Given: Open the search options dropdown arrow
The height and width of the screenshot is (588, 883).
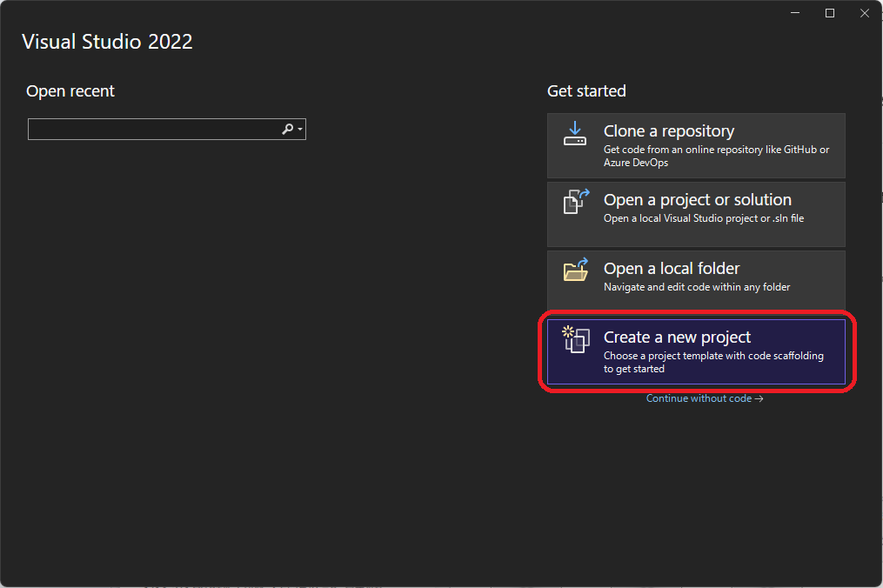Looking at the screenshot, I should [300, 130].
